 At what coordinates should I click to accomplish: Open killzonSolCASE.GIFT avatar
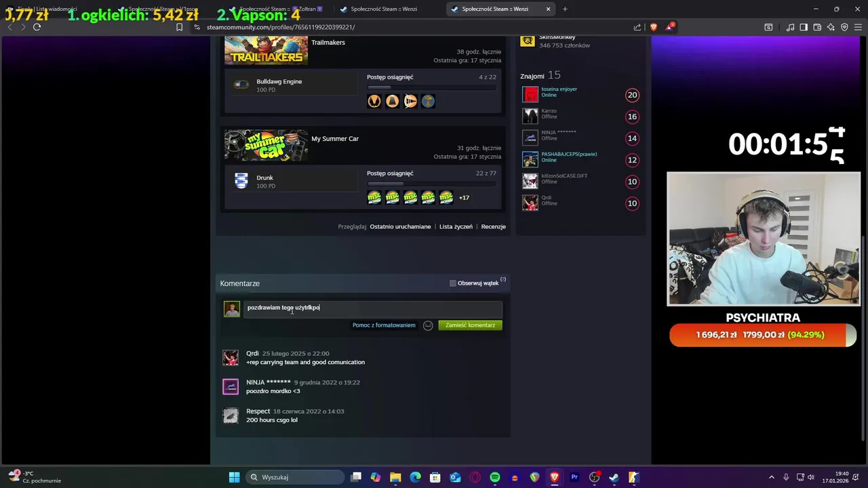click(x=530, y=181)
